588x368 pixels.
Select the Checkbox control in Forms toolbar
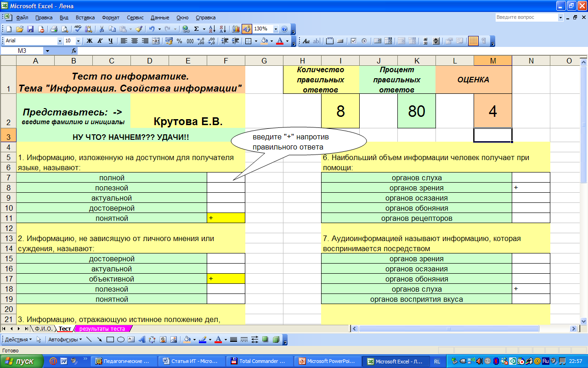[354, 41]
